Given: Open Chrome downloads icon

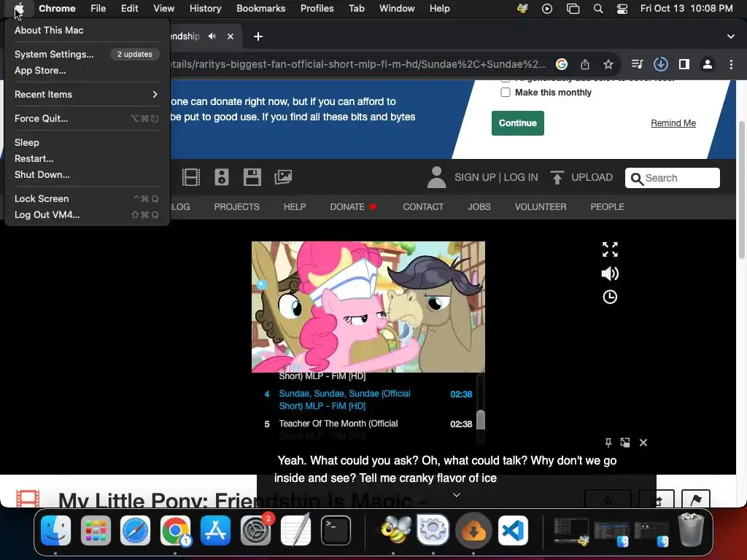Looking at the screenshot, I should tap(660, 64).
